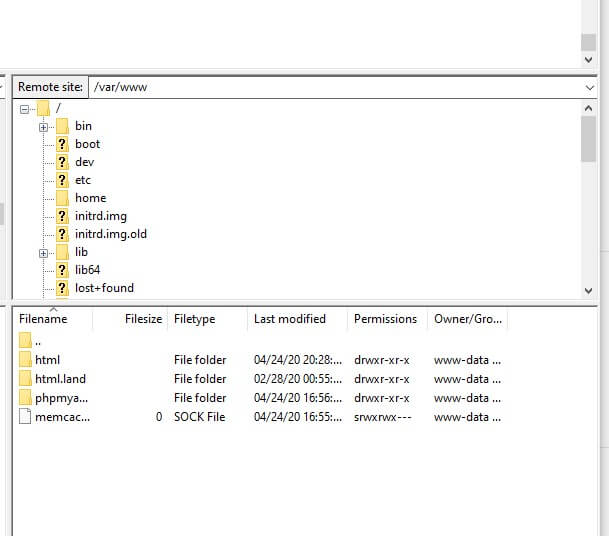Click memcac filesize value 0
This screenshot has height=536, width=609.
pos(159,417)
